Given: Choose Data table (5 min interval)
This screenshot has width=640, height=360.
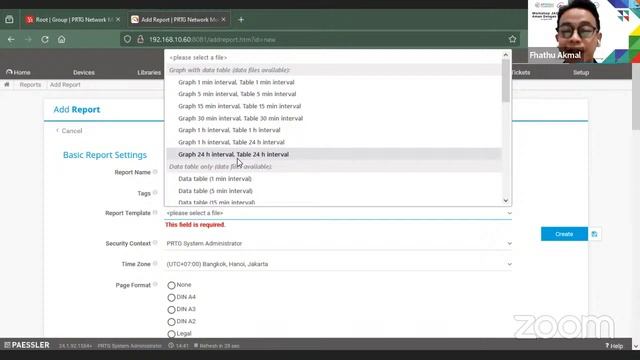Looking at the screenshot, I should [x=333, y=191].
